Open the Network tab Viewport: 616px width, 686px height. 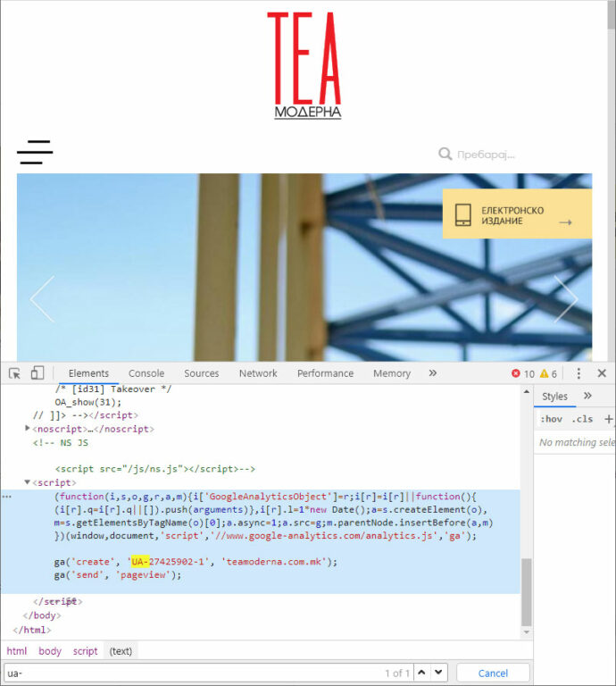(258, 373)
